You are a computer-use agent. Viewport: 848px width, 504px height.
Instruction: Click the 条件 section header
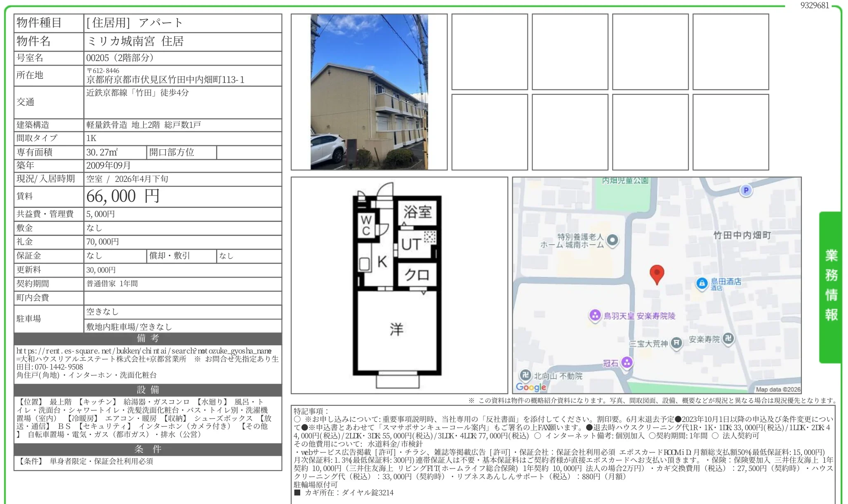click(148, 449)
